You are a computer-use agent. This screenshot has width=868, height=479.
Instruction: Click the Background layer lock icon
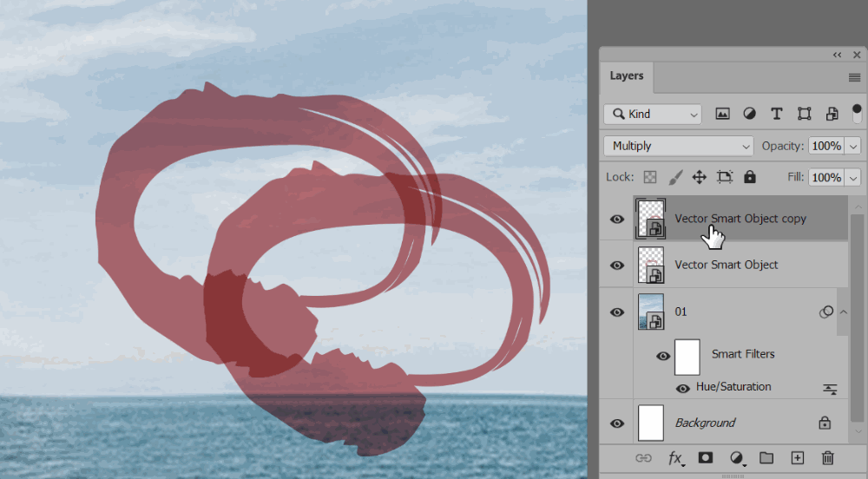[825, 423]
